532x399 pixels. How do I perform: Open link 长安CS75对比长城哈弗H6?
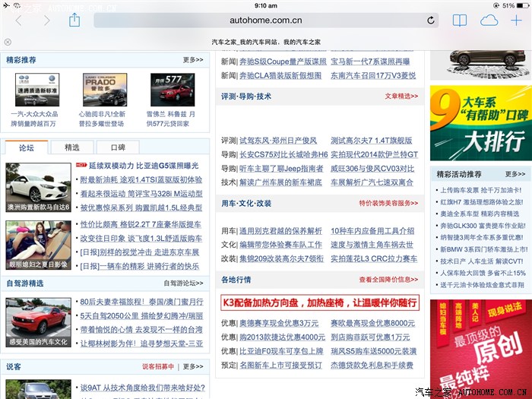pos(283,155)
